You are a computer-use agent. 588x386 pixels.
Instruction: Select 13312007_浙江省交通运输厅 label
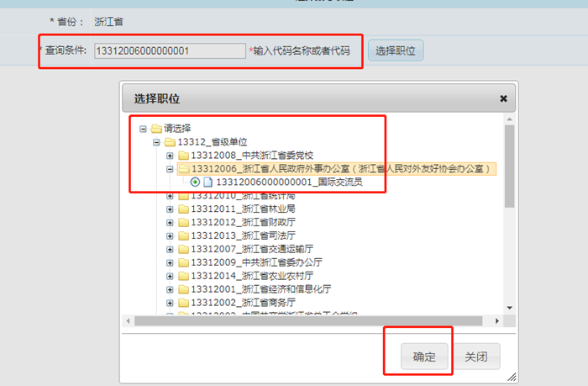click(252, 249)
